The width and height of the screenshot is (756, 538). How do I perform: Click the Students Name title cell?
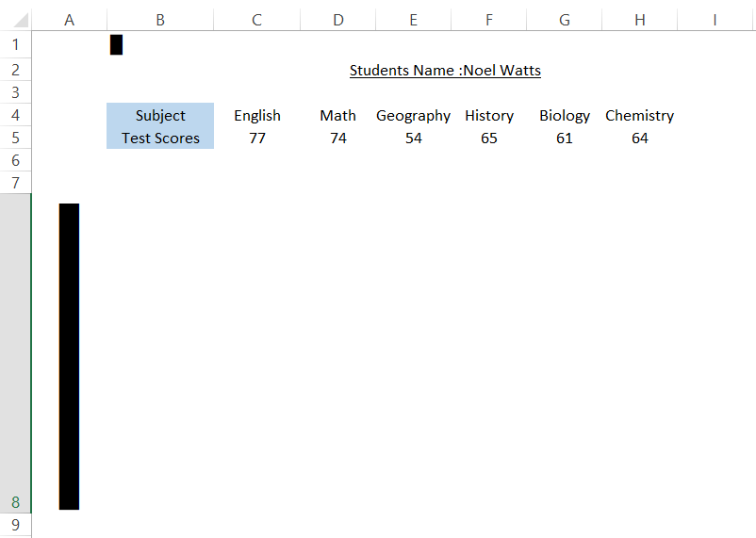445,71
